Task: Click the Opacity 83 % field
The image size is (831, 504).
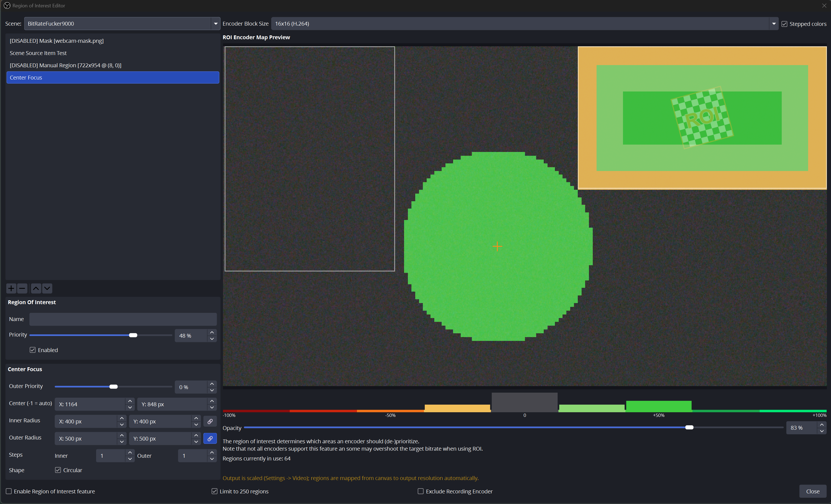Action: (802, 428)
